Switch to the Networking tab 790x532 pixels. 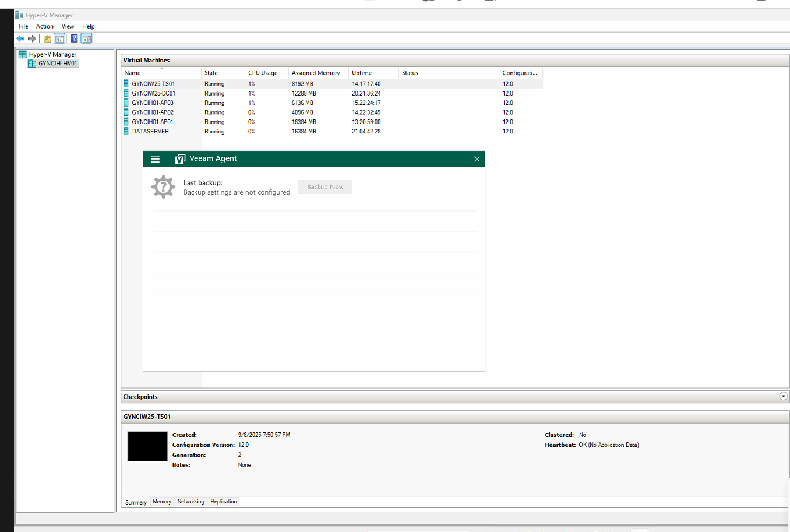191,502
